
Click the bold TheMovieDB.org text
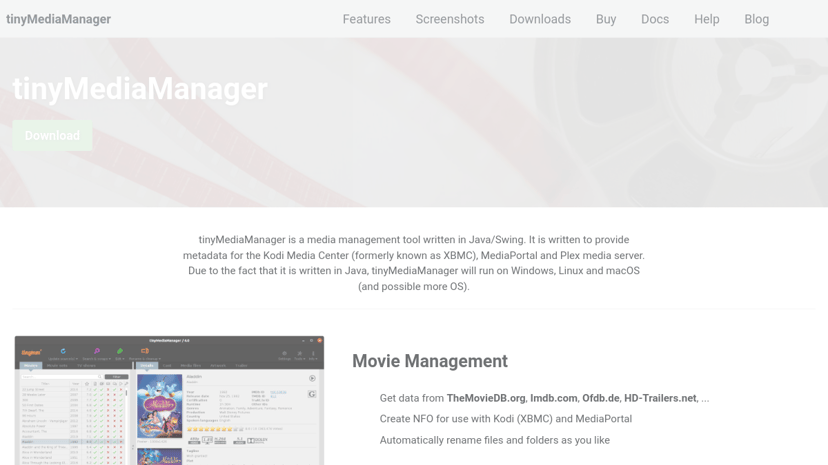tap(486, 398)
